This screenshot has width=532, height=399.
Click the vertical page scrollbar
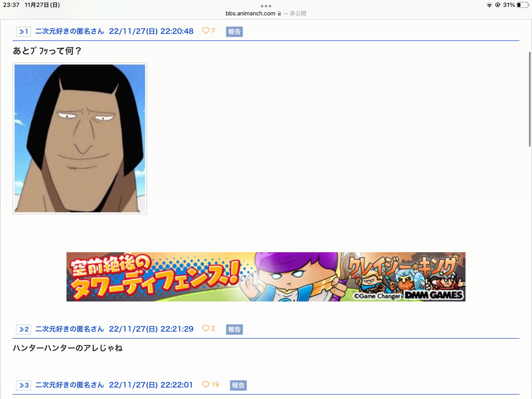click(x=530, y=99)
